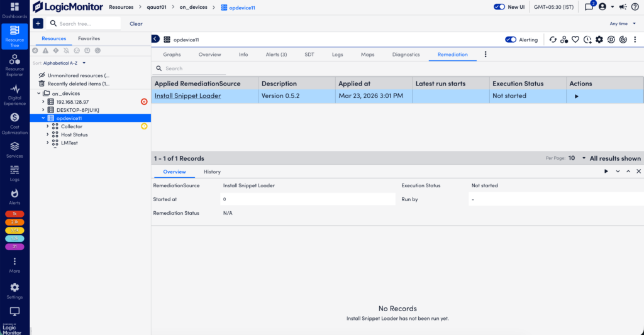Open device toolbar three-dot menu
Viewport: 644px width, 335px height.
(x=635, y=40)
